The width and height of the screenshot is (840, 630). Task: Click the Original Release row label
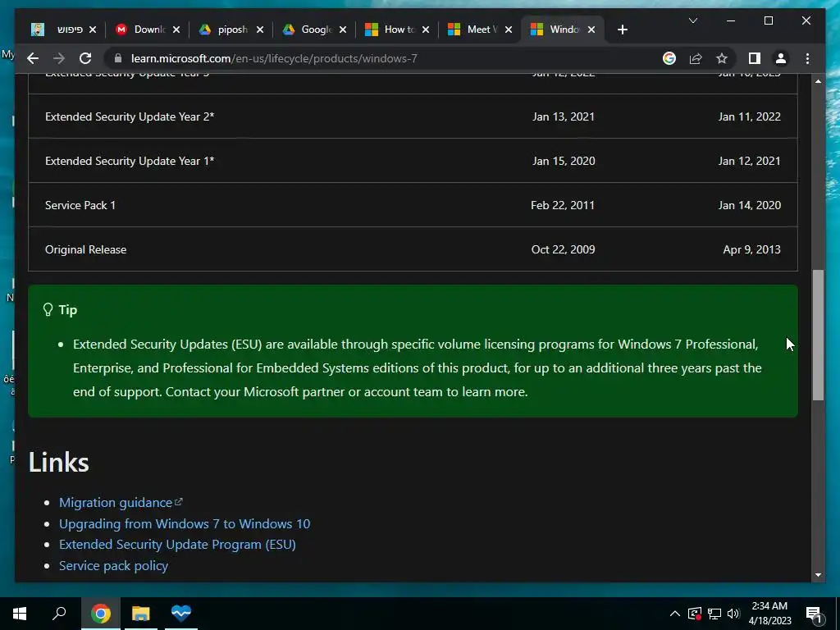tap(85, 249)
